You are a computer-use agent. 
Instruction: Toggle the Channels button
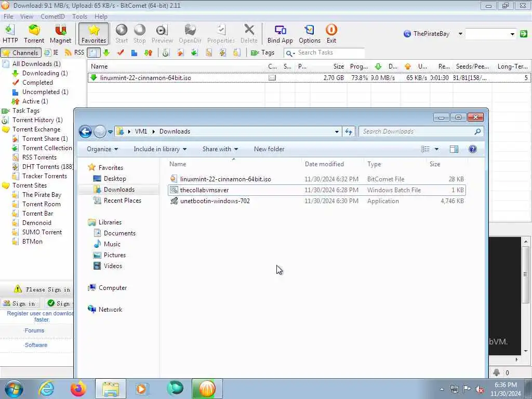tap(21, 52)
